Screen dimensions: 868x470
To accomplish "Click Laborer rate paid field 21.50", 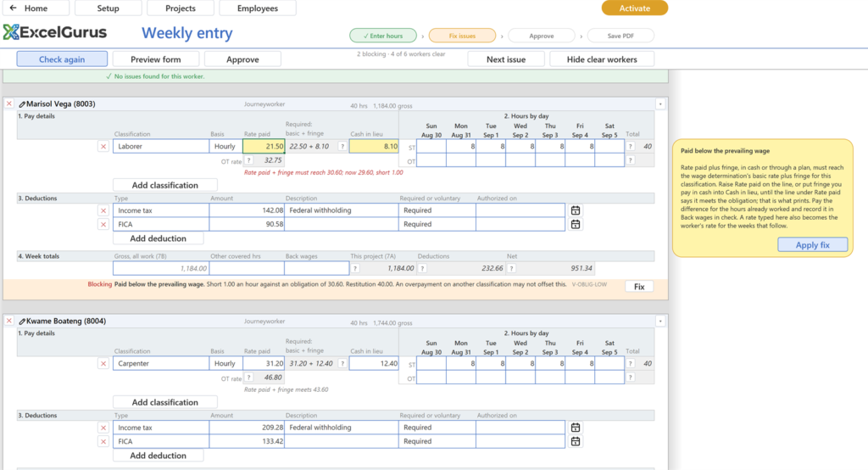I will point(264,146).
